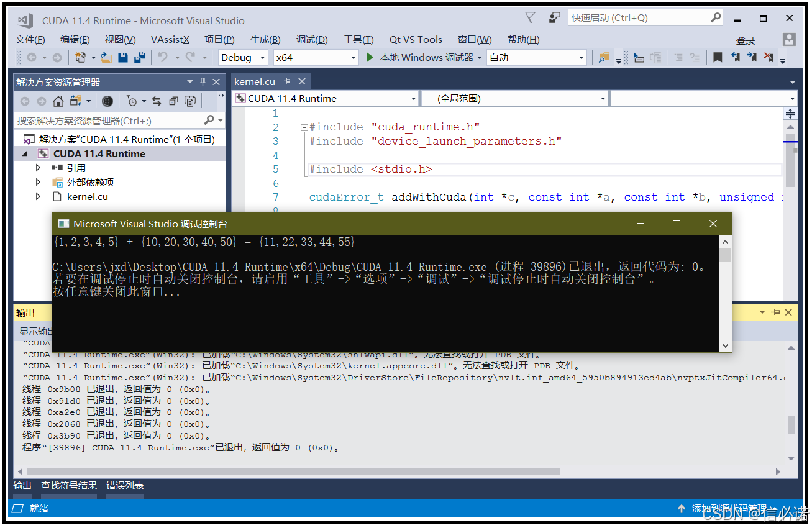Collapse the CUDA 11.4 Runtime project node

click(x=25, y=153)
